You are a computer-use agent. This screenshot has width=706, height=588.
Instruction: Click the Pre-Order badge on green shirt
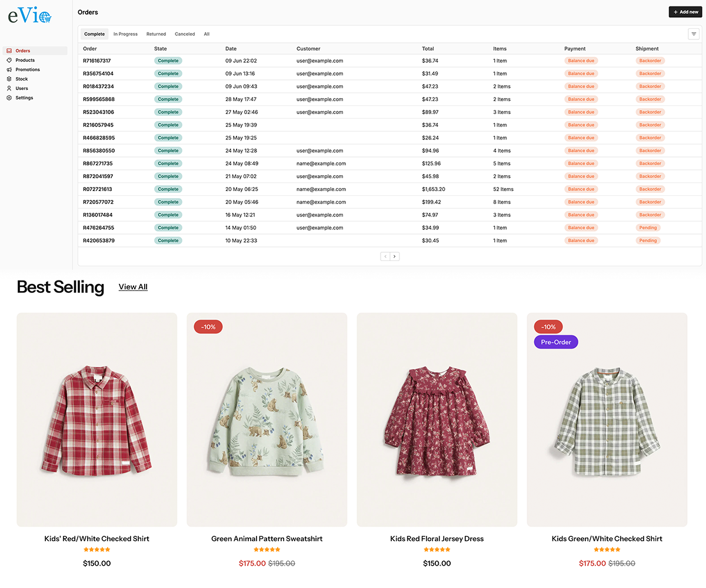pos(556,342)
